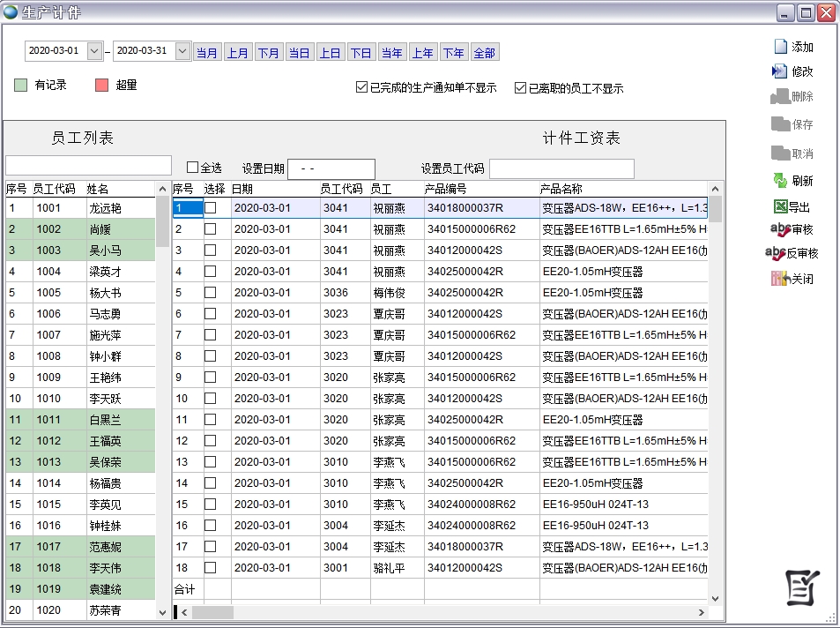Image resolution: width=840 pixels, height=628 pixels.
Task: Tick the selection checkbox in wage row 5
Action: tap(210, 293)
